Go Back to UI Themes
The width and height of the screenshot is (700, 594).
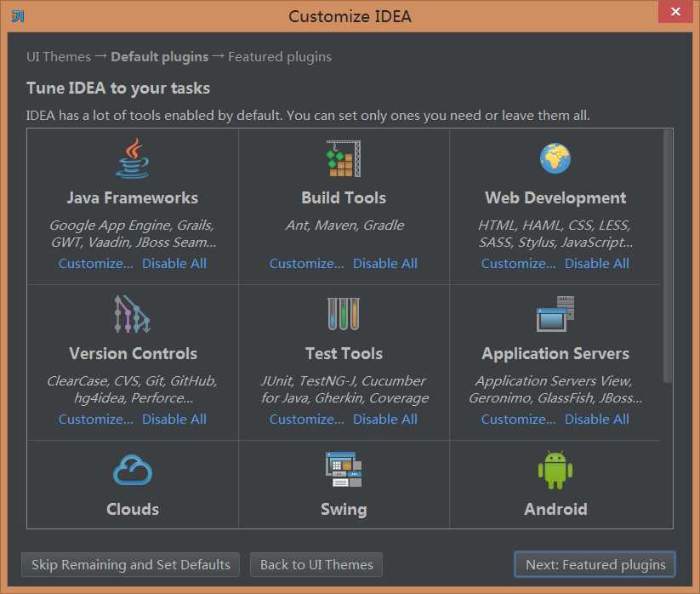pos(316,564)
